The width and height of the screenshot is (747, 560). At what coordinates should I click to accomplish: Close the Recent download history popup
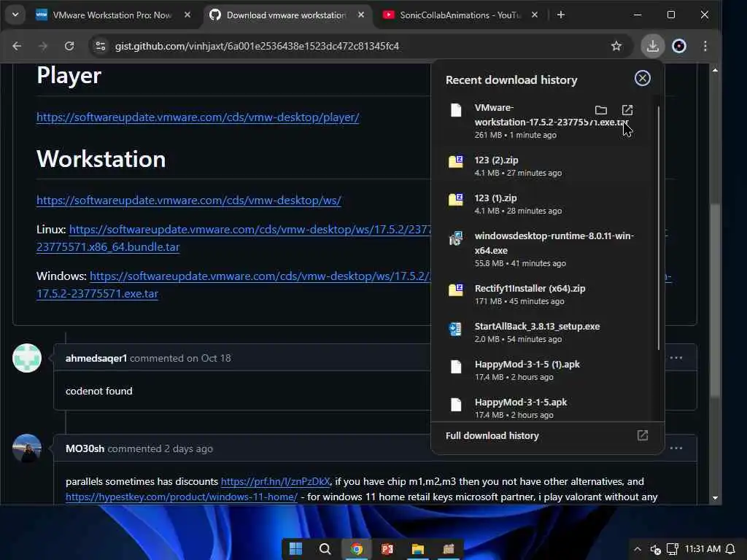[x=642, y=78]
